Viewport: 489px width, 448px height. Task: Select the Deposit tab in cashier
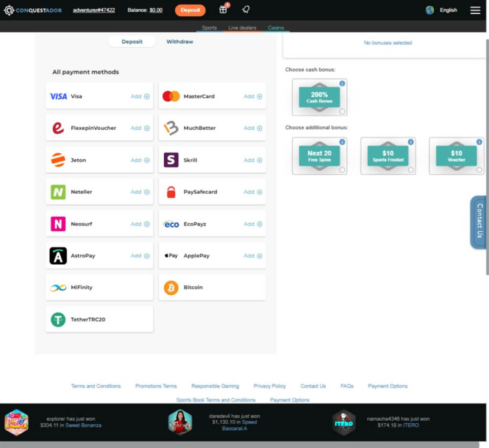132,42
